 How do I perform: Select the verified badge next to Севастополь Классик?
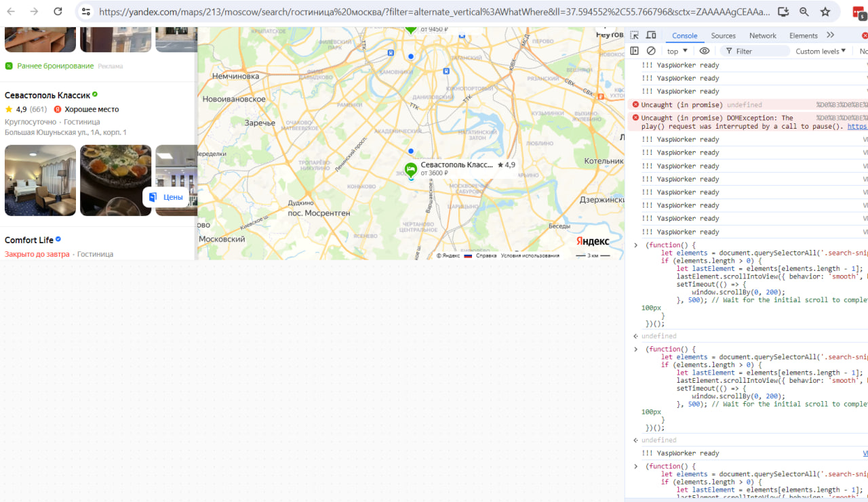coord(95,95)
